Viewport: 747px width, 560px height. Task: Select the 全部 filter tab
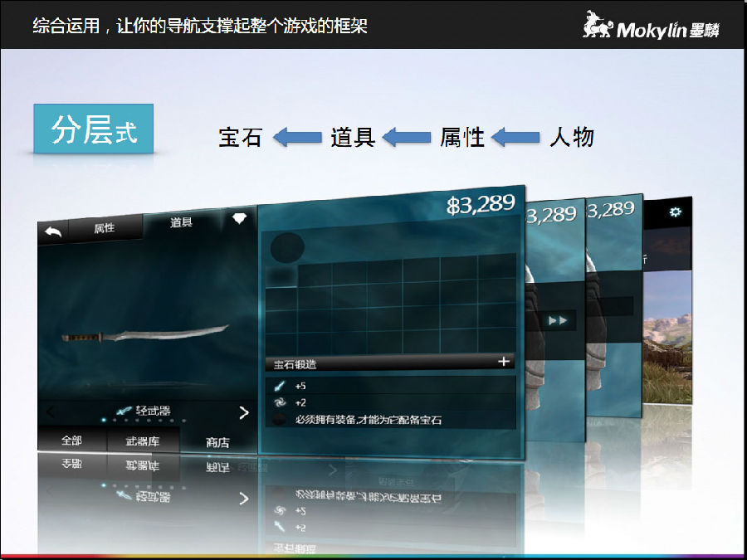(x=71, y=441)
